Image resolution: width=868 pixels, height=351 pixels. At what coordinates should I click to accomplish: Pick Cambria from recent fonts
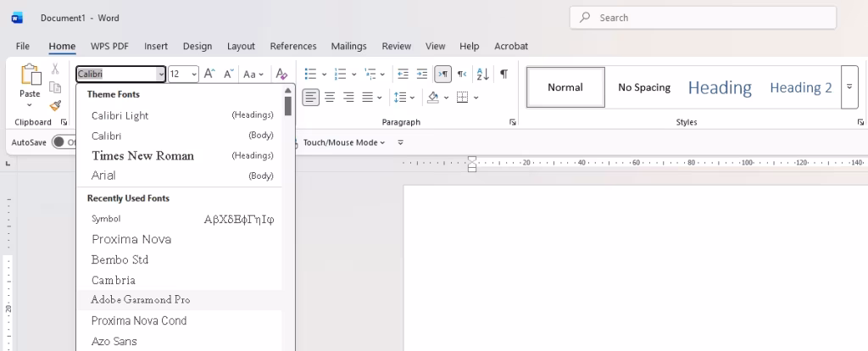point(180,280)
